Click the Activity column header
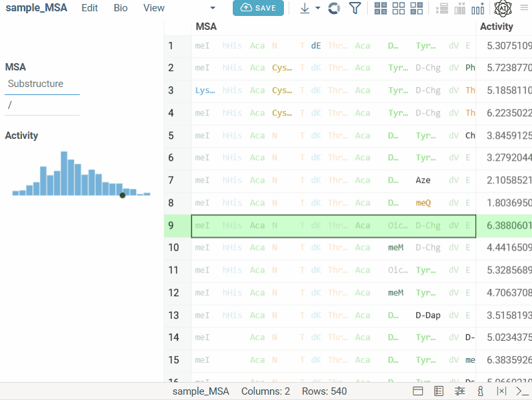The height and width of the screenshot is (400, 532). [496, 27]
